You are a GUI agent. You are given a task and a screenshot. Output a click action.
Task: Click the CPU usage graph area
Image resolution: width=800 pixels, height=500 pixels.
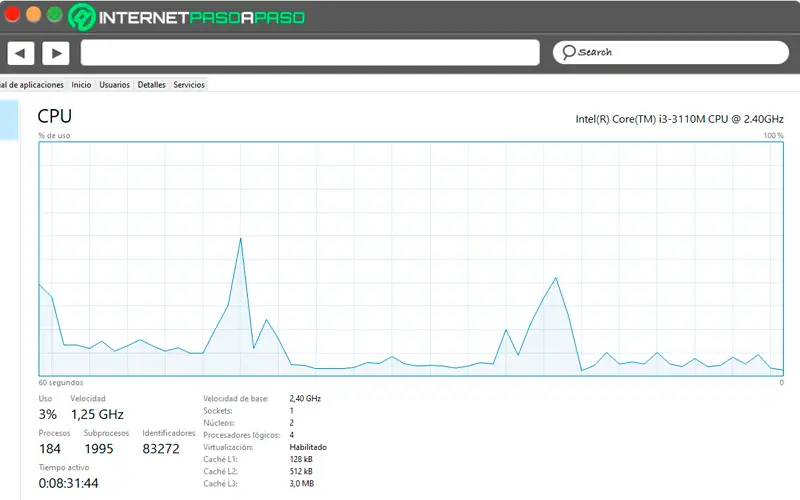411,259
